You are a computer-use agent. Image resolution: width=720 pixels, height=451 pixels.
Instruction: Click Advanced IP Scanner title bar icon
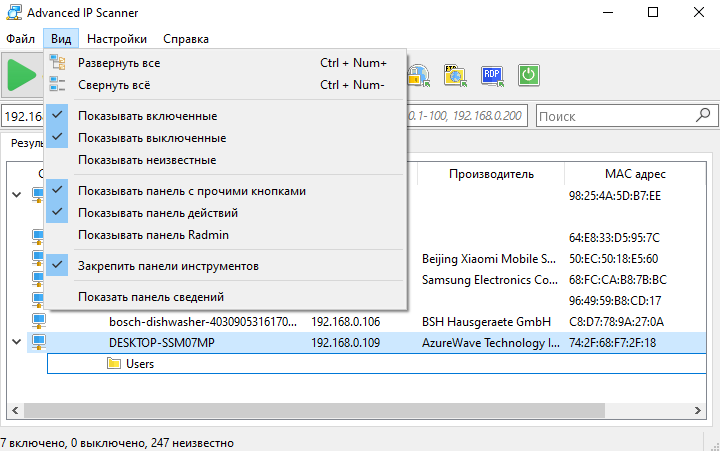pyautogui.click(x=14, y=12)
